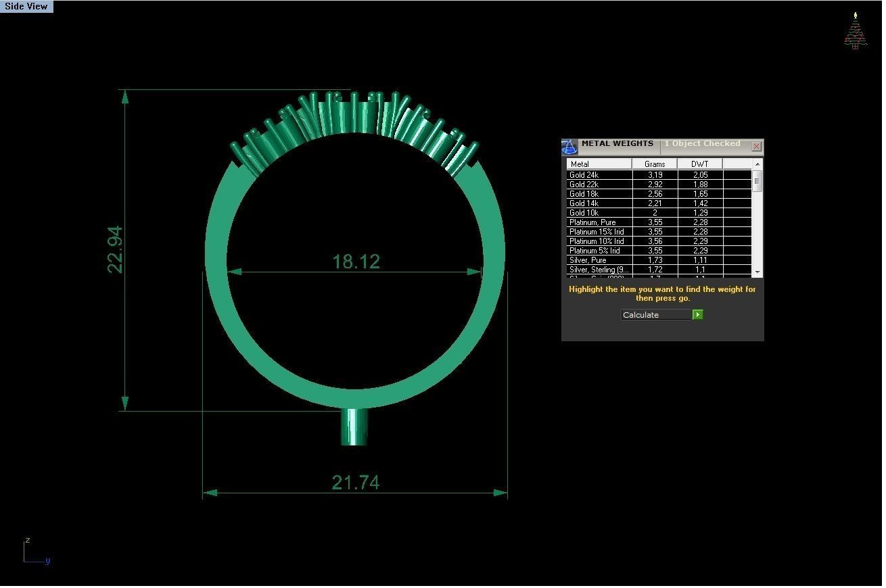Close the Metal Weights panel

757,146
